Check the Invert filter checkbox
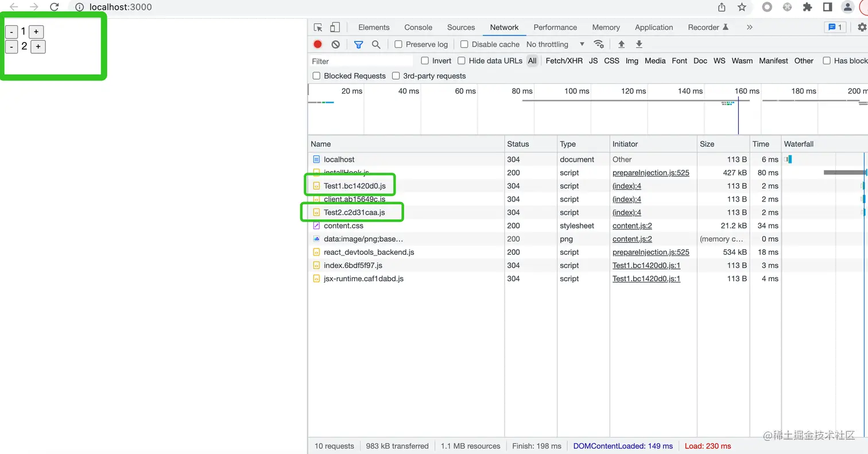868x454 pixels. click(425, 61)
